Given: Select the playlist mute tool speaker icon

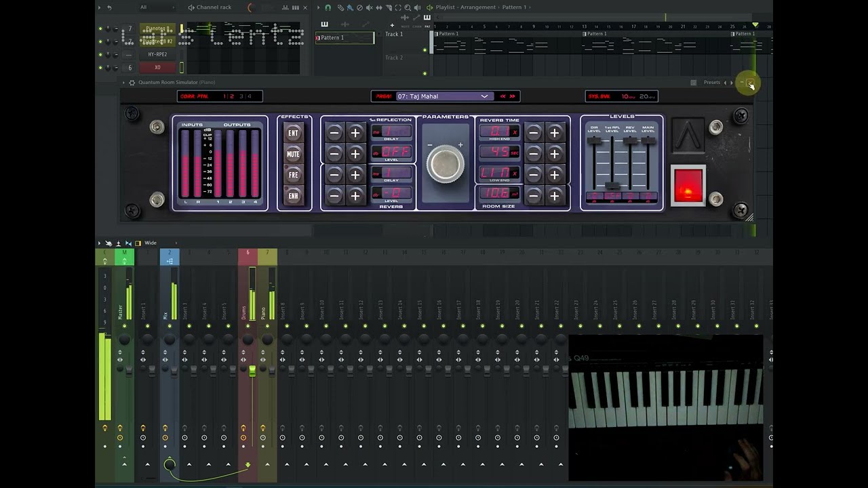Looking at the screenshot, I should (370, 7).
